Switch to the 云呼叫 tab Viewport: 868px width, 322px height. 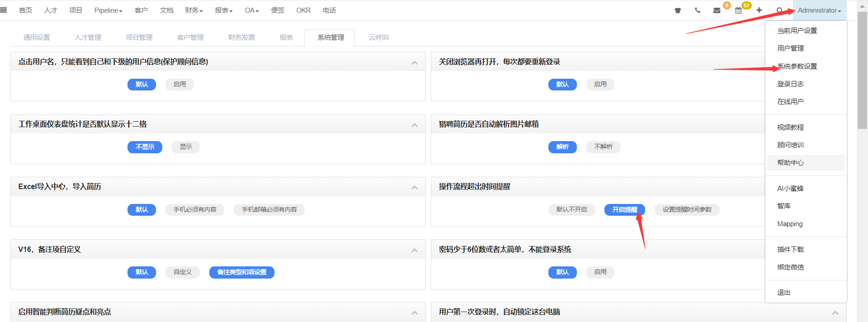379,38
